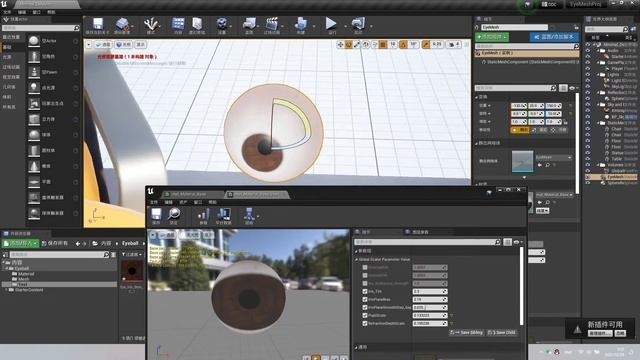Screen dimensions: 640x360
Task: Collapse the Lights folder in World Outliner
Action: click(x=598, y=75)
